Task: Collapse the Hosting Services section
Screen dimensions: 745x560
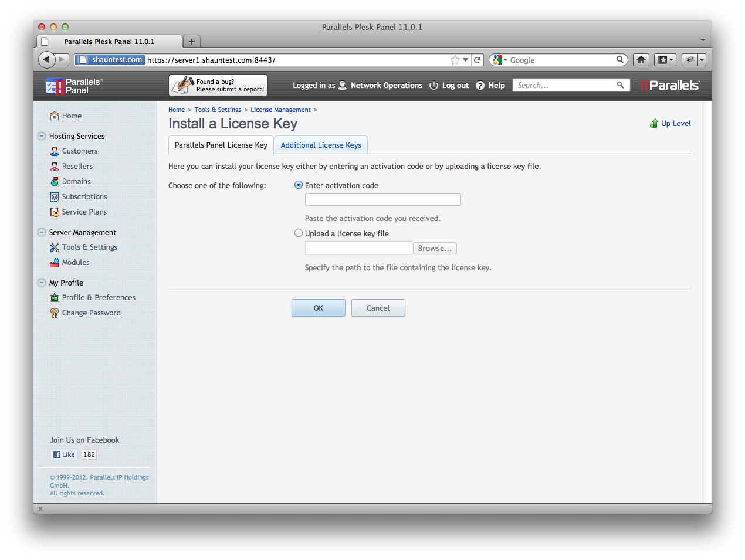Action: tap(42, 136)
